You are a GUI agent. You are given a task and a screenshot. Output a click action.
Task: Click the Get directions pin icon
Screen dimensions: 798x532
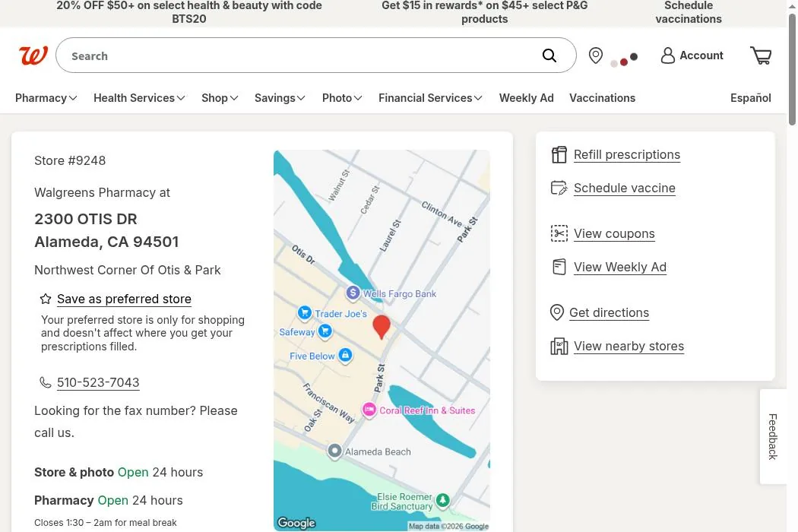coord(557,312)
